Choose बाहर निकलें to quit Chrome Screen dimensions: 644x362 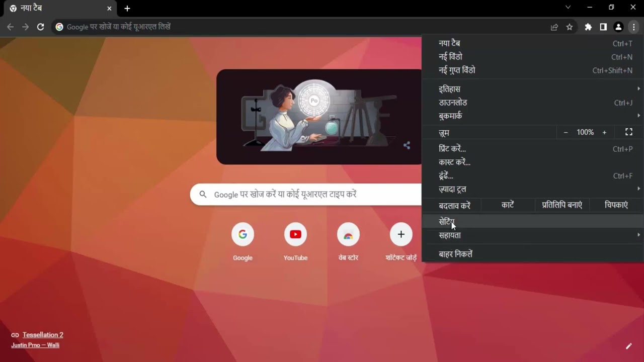[533, 254]
